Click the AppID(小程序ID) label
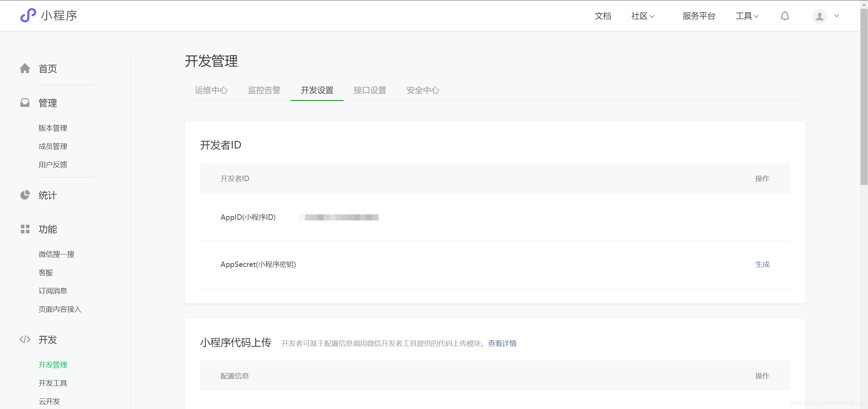 point(248,217)
